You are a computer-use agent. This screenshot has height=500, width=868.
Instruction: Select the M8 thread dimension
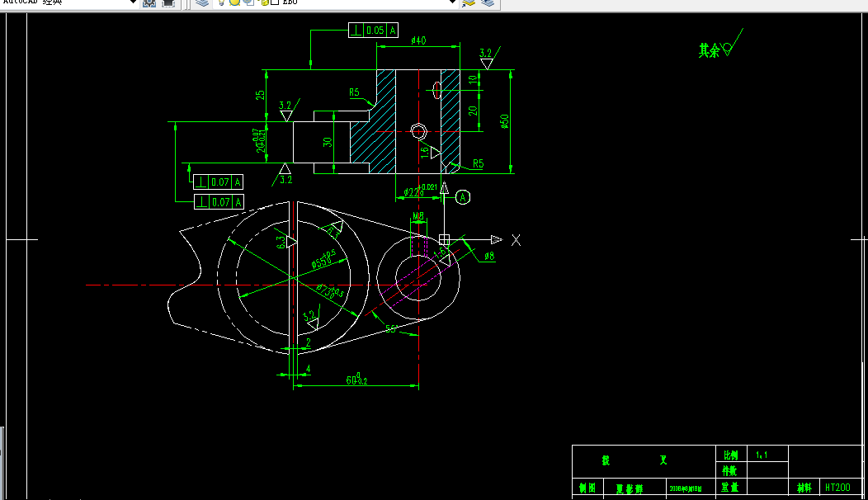(x=418, y=216)
